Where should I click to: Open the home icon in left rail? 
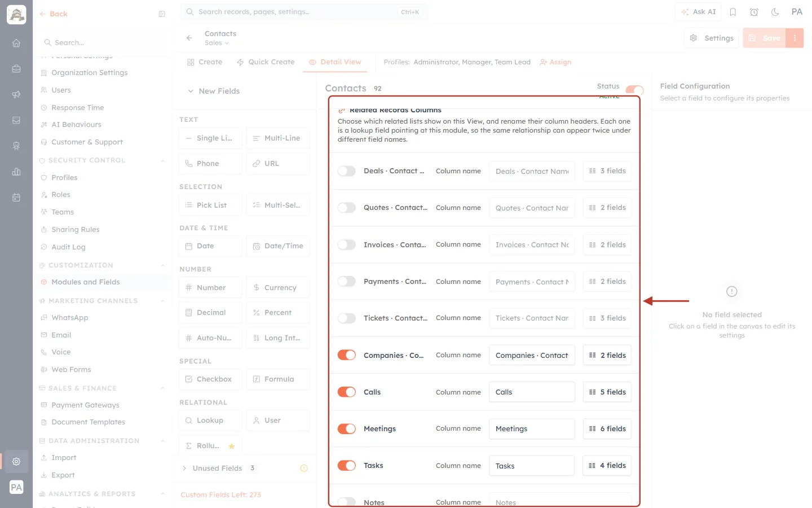(x=16, y=43)
